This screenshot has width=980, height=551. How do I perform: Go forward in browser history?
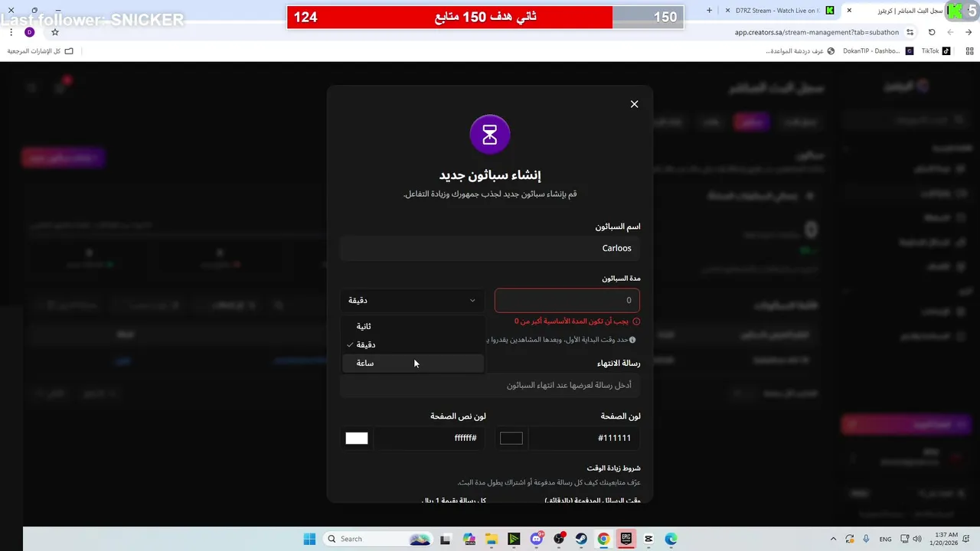click(x=950, y=32)
